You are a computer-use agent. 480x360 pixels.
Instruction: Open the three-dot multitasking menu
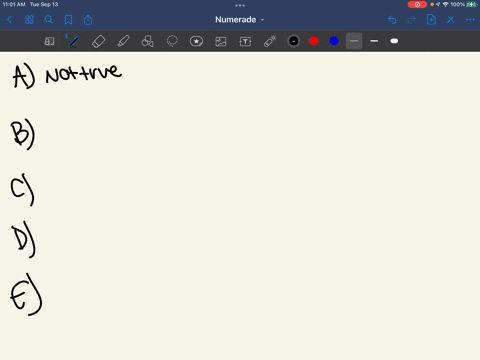tap(240, 5)
